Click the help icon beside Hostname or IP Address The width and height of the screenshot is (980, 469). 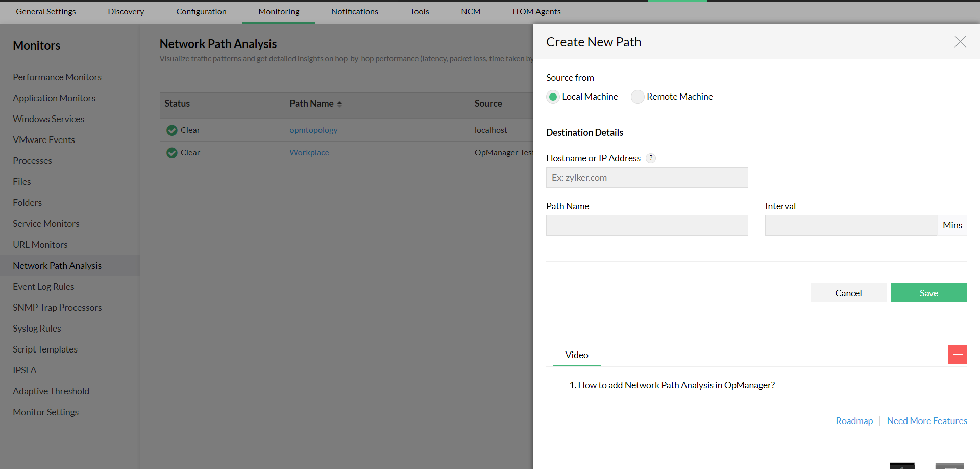tap(650, 158)
